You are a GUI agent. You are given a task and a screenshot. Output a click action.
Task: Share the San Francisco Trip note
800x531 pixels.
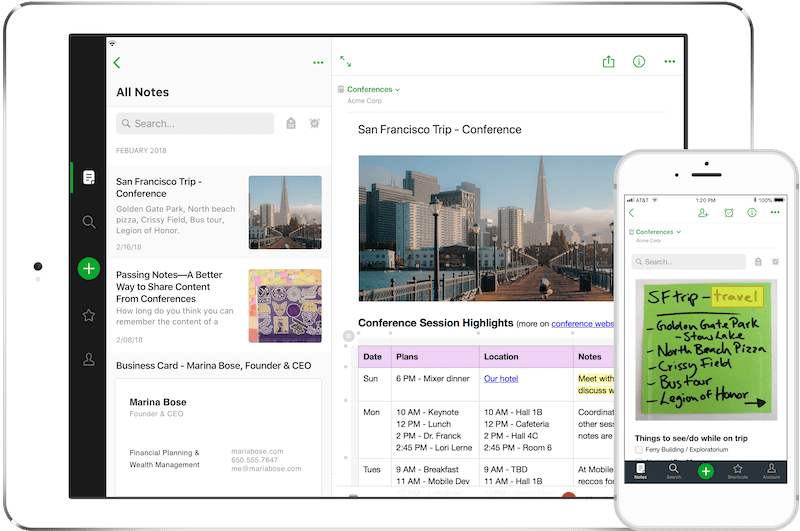[609, 62]
